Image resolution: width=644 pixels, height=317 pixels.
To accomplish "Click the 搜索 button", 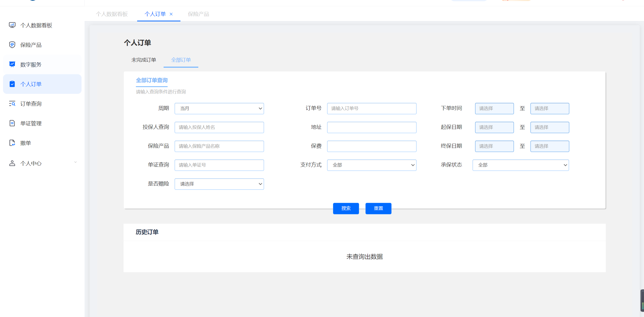I will 346,208.
